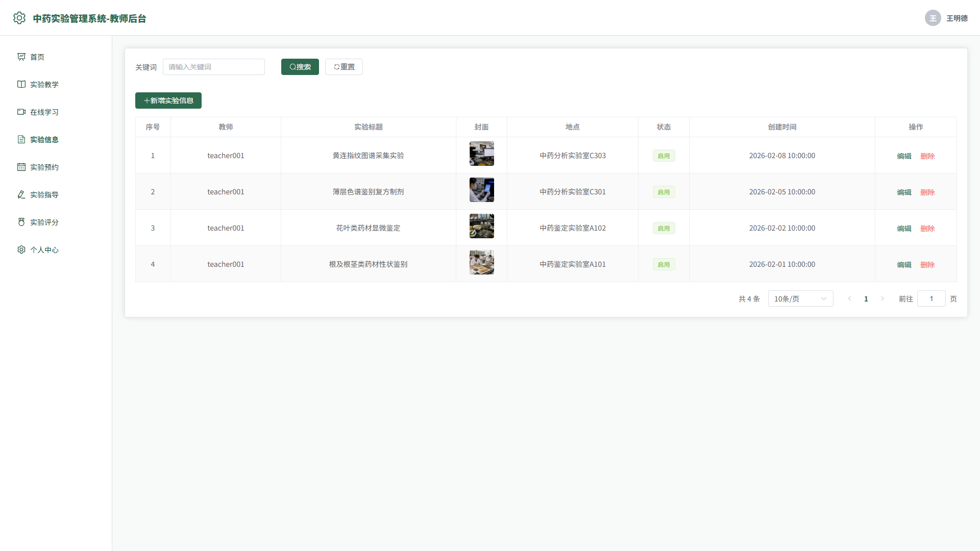Viewport: 980px width, 551px height.
Task: Open 首页 menu item
Action: click(x=56, y=57)
